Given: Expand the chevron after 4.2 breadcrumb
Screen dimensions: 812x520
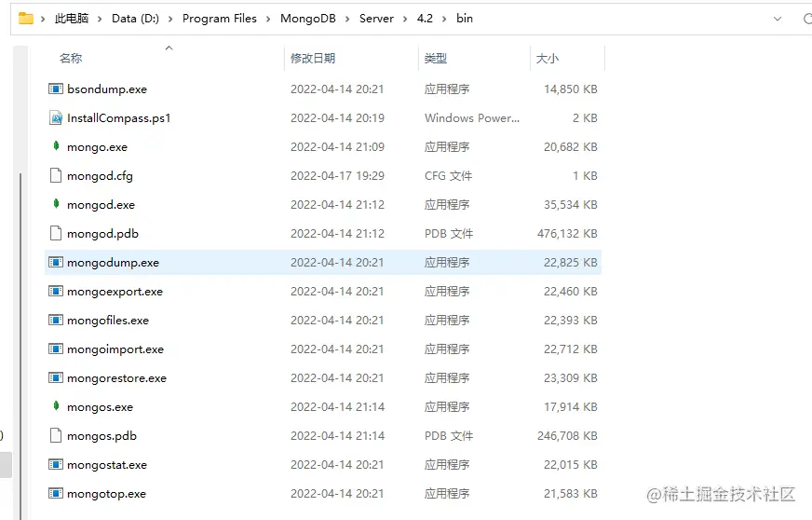Looking at the screenshot, I should [444, 19].
